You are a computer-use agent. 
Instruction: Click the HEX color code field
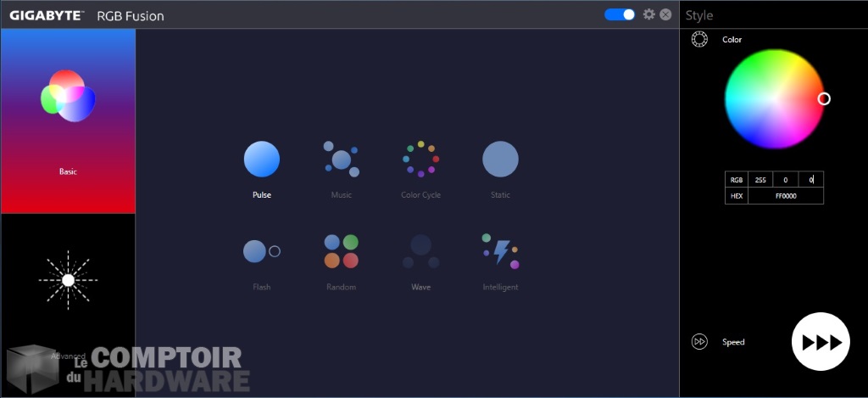pos(786,196)
